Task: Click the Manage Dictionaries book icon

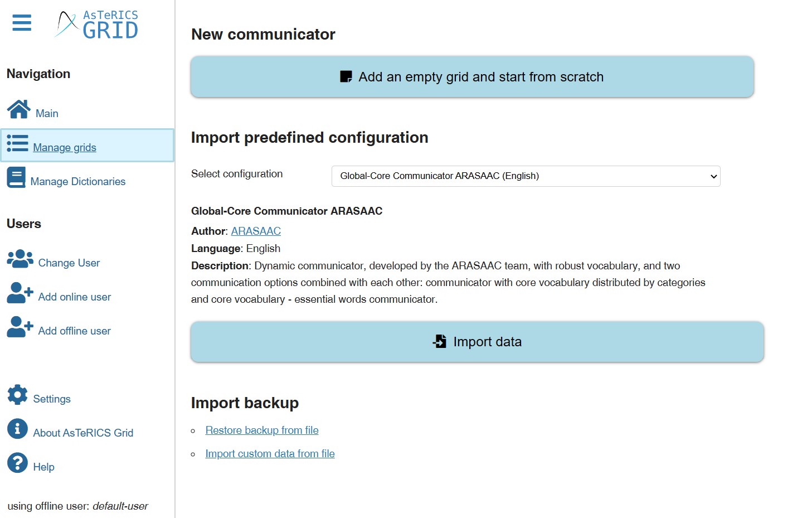Action: point(16,177)
